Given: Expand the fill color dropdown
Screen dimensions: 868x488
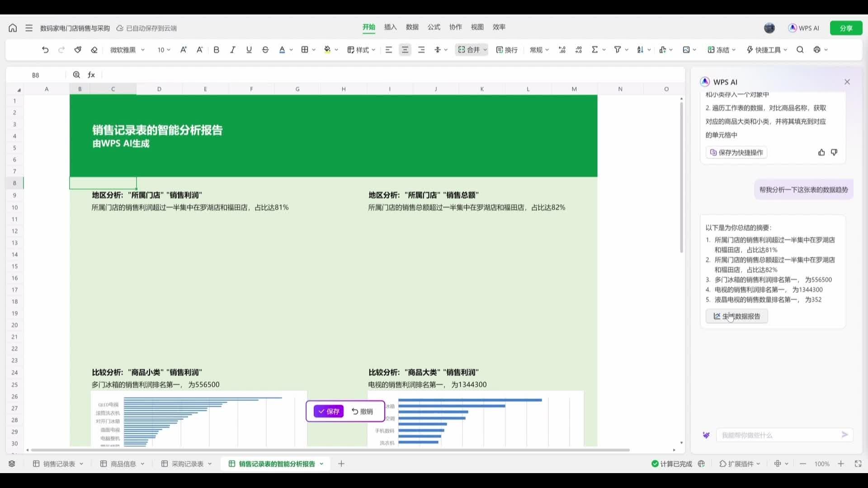Looking at the screenshot, I should tap(337, 50).
